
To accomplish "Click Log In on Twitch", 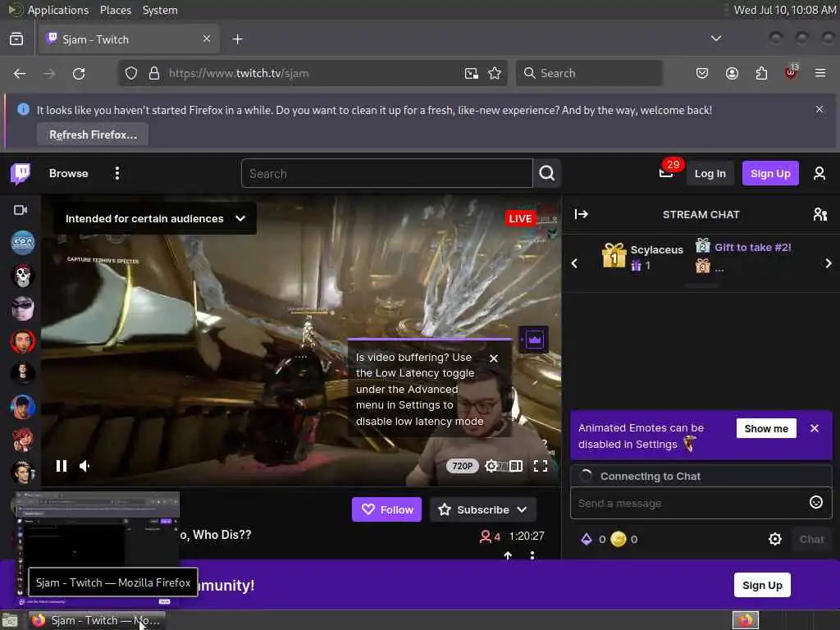I will (710, 174).
